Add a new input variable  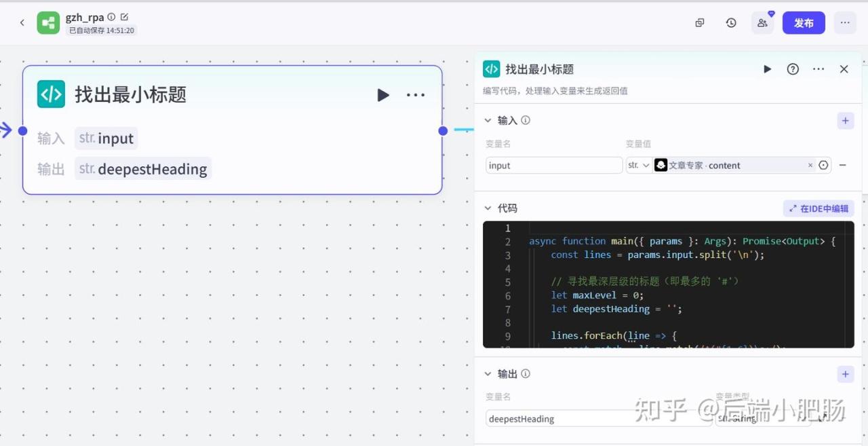846,121
